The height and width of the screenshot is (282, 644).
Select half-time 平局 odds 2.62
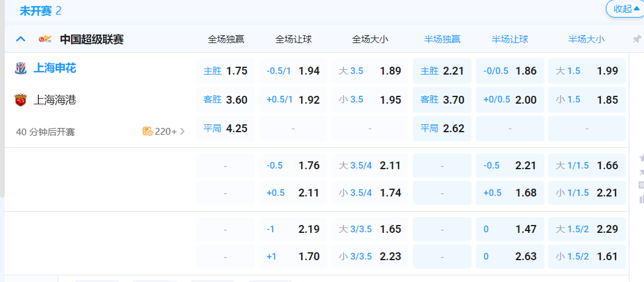click(442, 129)
